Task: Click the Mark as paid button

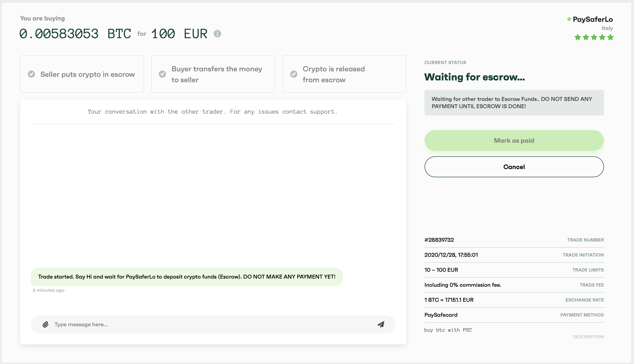Action: 514,140
